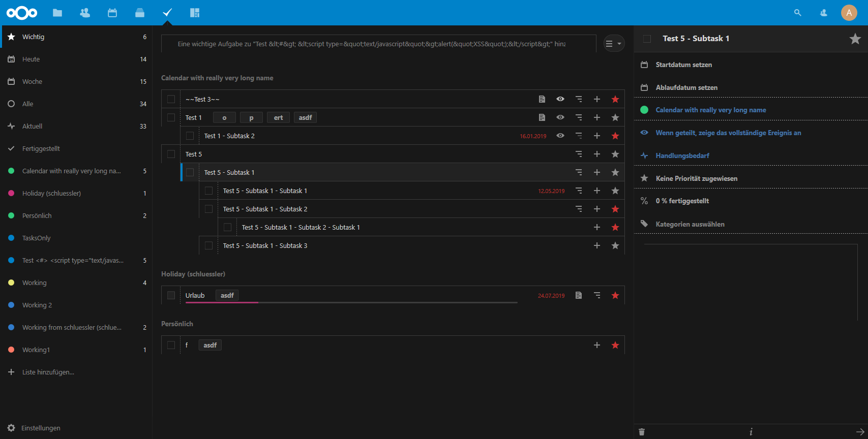868x439 pixels.
Task: Open the sort order dropdown
Action: coord(614,44)
